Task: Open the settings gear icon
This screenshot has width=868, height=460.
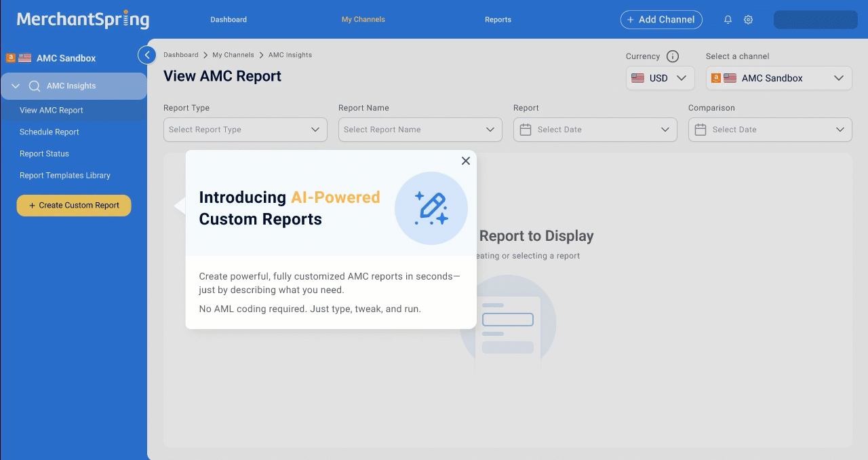Action: point(748,20)
